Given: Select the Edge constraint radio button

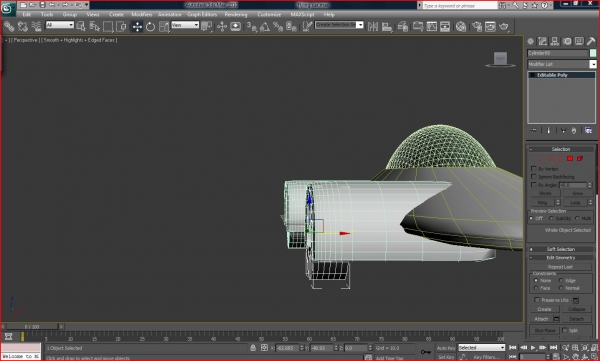Looking at the screenshot, I should (x=561, y=281).
